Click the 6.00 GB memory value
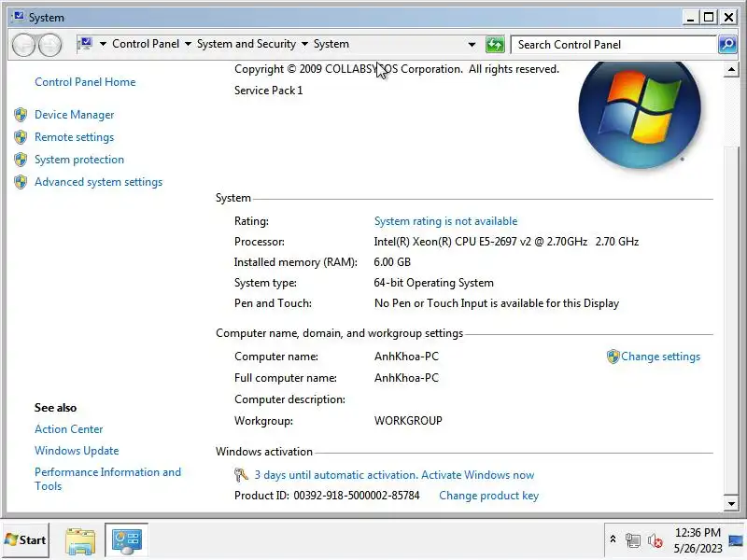This screenshot has width=747, height=560. (392, 262)
